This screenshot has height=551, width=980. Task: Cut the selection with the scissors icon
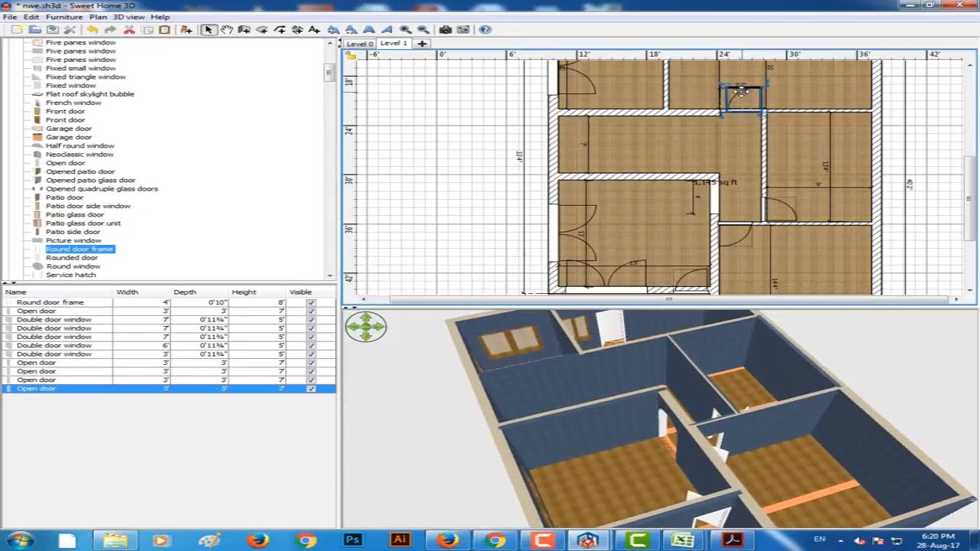click(129, 30)
